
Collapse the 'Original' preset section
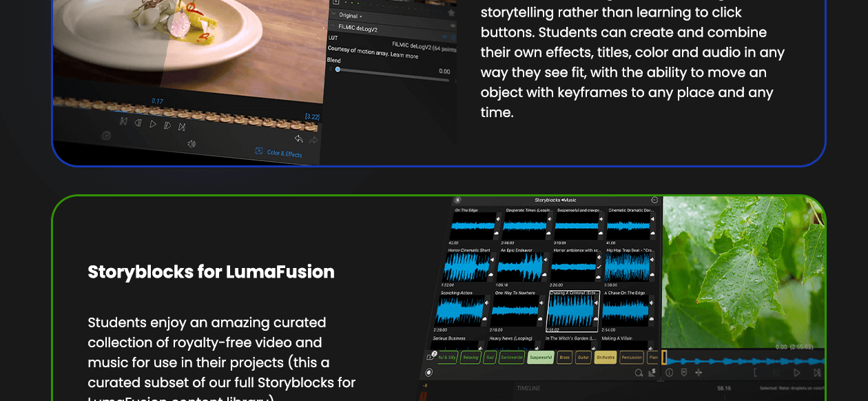pyautogui.click(x=334, y=14)
